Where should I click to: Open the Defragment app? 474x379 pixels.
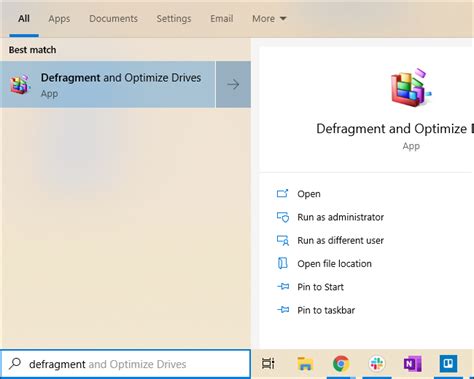[309, 194]
